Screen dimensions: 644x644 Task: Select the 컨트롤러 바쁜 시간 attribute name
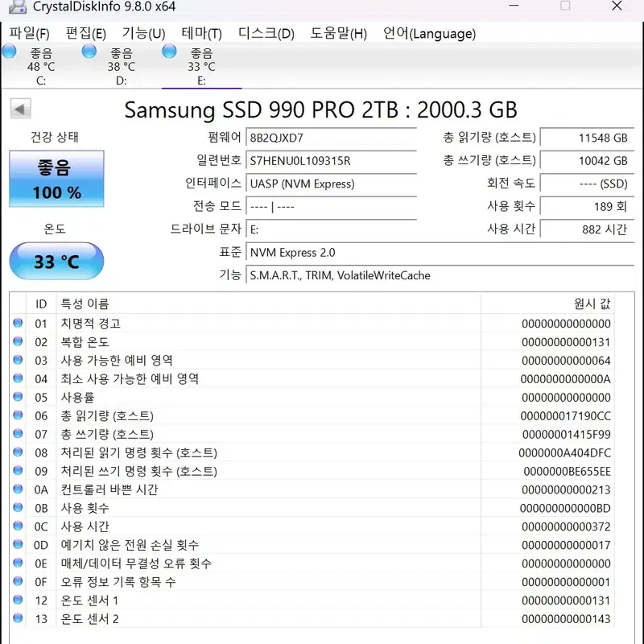(109, 489)
